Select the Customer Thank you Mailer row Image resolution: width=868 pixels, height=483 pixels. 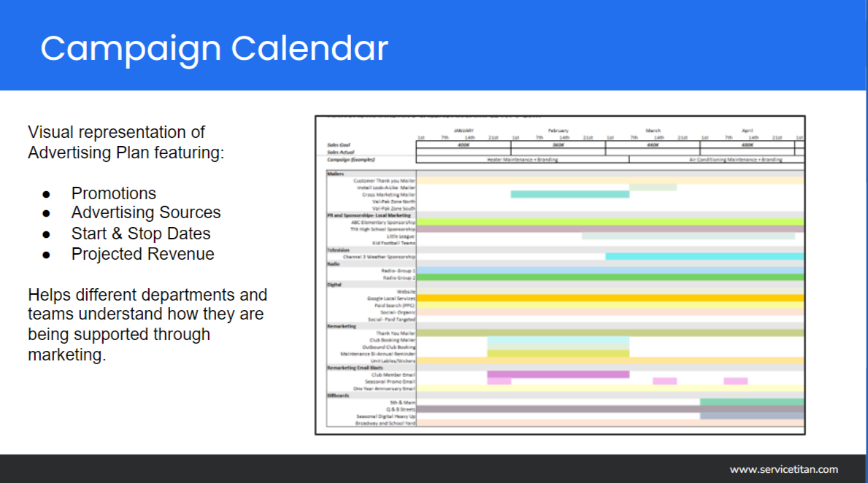pyautogui.click(x=385, y=180)
